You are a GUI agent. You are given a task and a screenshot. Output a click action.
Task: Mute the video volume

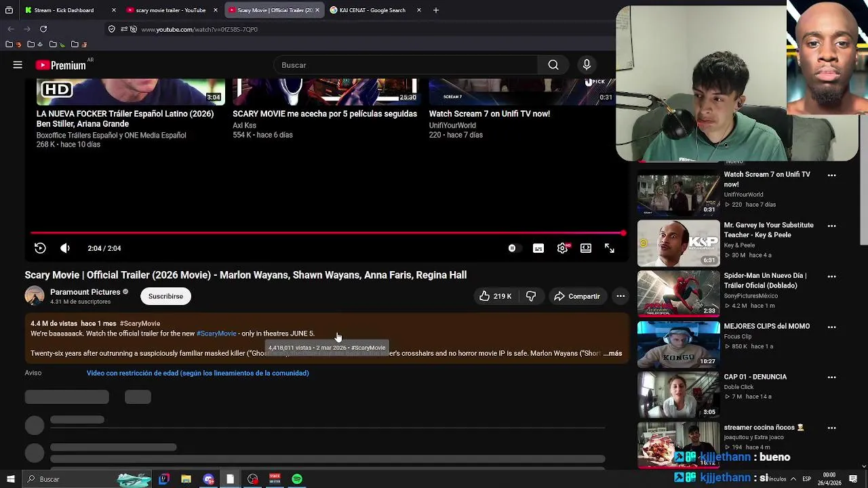click(65, 248)
